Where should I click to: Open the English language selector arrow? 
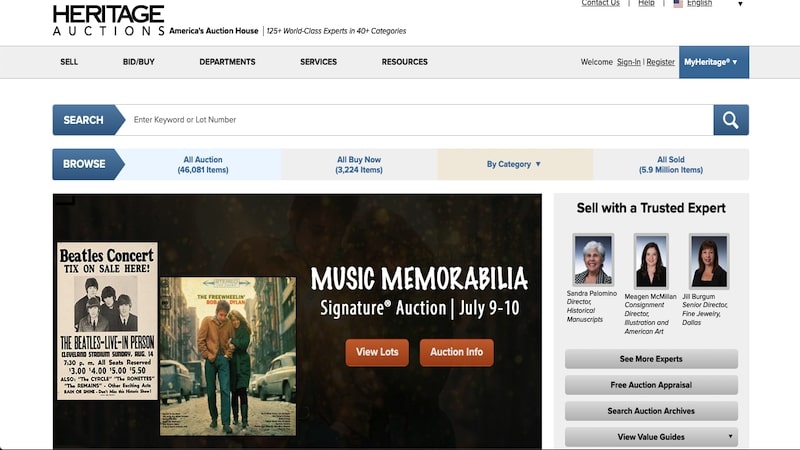point(740,4)
